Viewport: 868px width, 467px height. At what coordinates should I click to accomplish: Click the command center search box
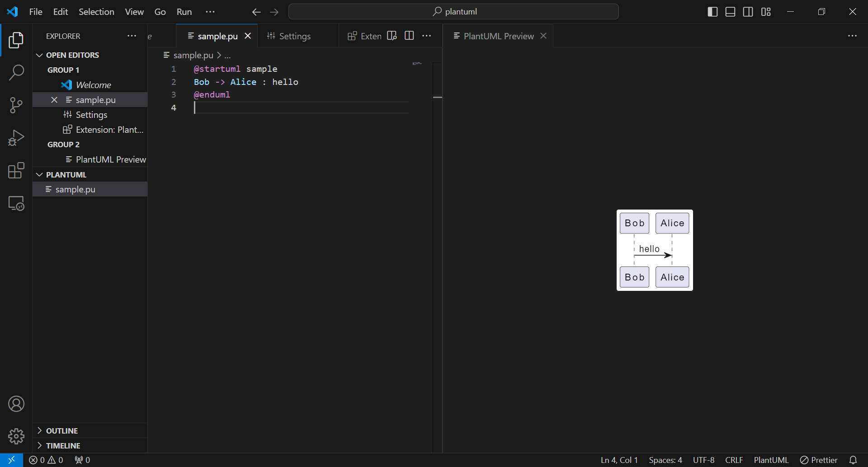pos(453,12)
